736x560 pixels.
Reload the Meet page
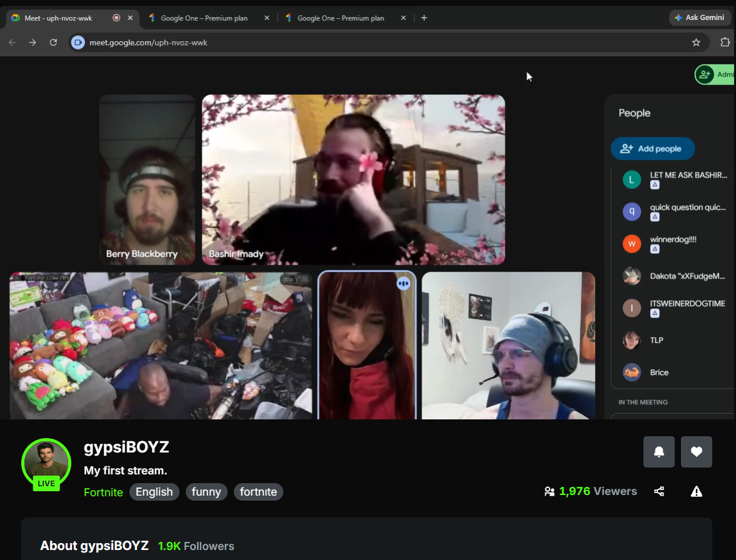[x=54, y=42]
